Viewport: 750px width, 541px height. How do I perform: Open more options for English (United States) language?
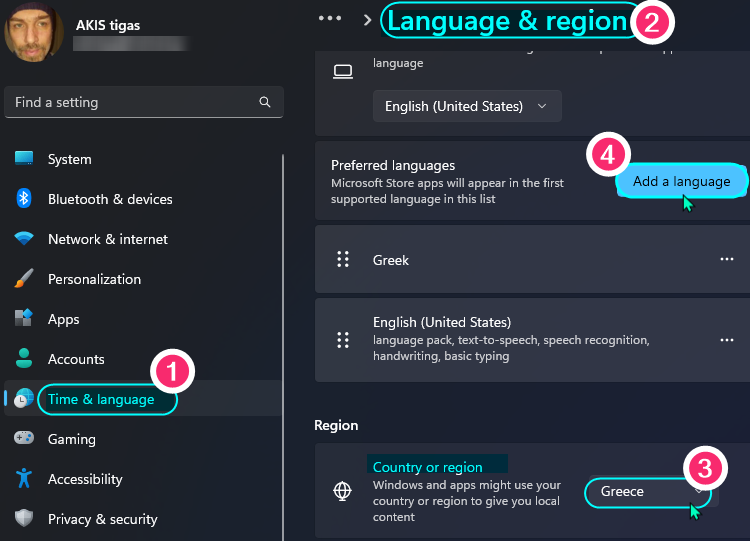click(x=727, y=339)
